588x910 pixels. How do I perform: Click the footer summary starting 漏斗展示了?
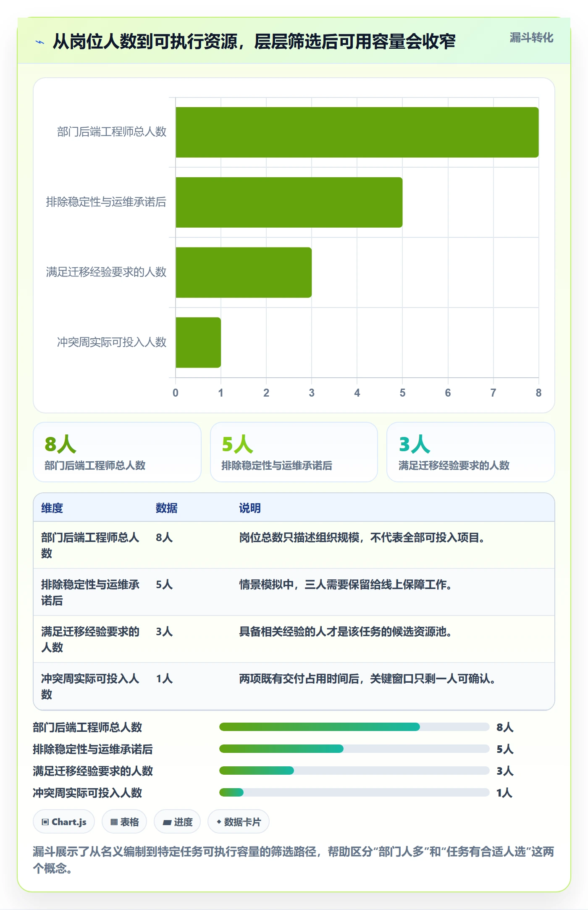tap(294, 860)
